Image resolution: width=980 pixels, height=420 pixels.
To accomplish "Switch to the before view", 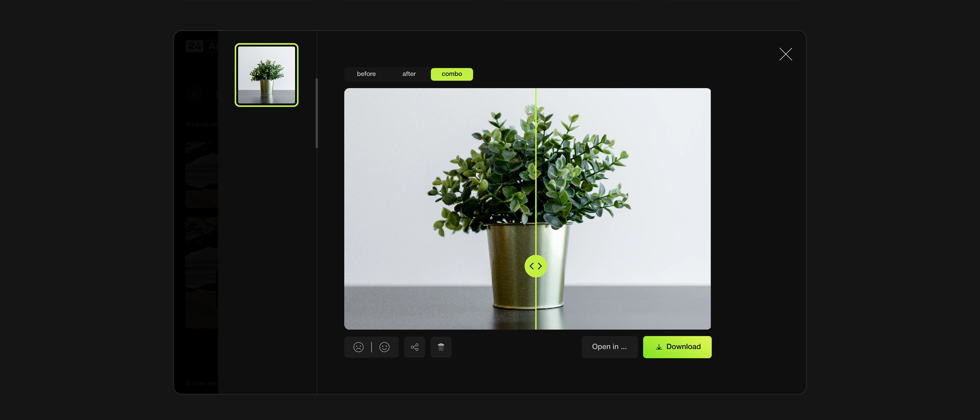I will pyautogui.click(x=366, y=74).
